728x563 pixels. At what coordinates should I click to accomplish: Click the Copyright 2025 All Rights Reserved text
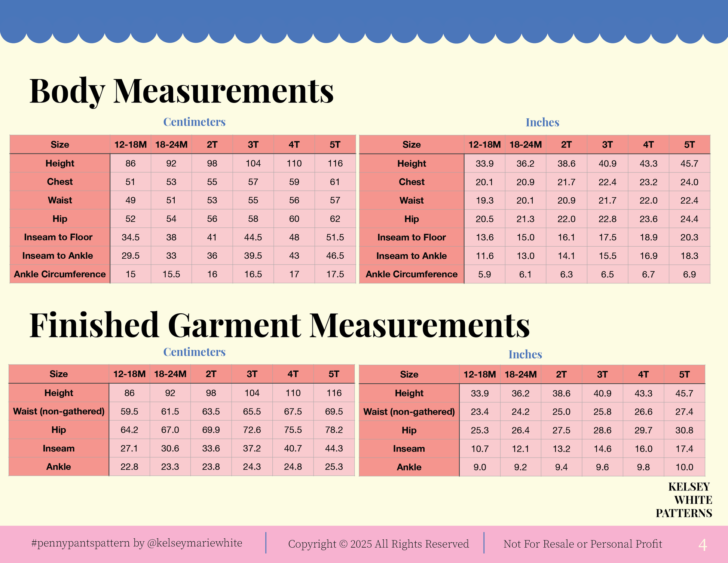point(378,544)
